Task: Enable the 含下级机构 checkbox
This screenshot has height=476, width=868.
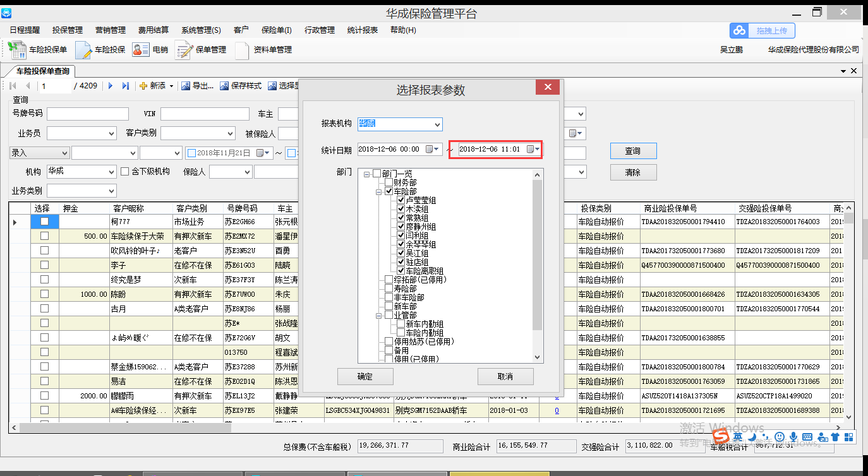Action: click(124, 171)
